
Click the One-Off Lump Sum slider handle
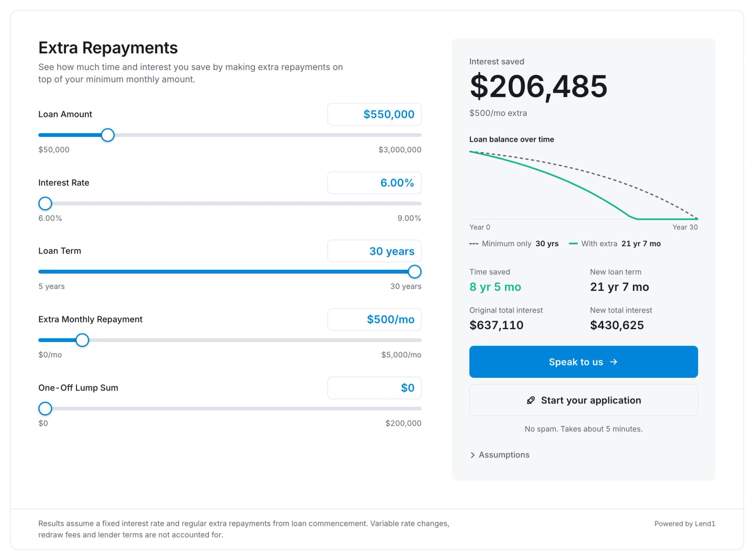[x=45, y=408]
